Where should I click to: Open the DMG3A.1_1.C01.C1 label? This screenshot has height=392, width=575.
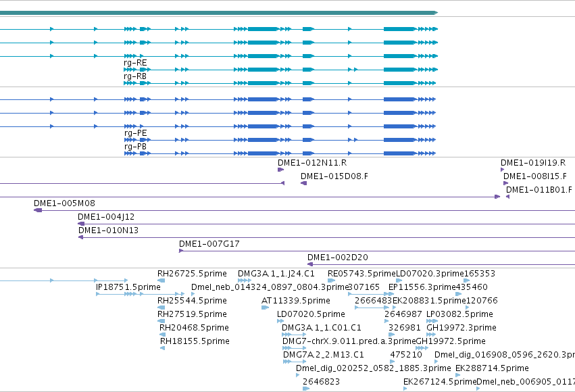pos(322,328)
